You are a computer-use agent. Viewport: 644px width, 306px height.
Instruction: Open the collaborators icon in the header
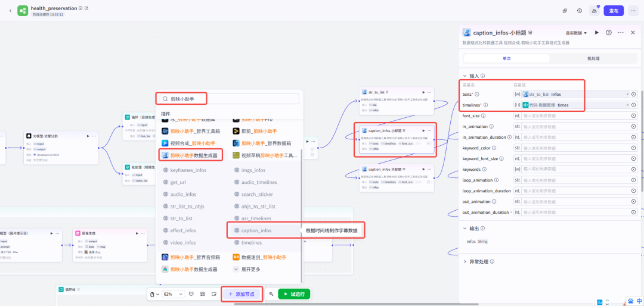pyautogui.click(x=595, y=11)
